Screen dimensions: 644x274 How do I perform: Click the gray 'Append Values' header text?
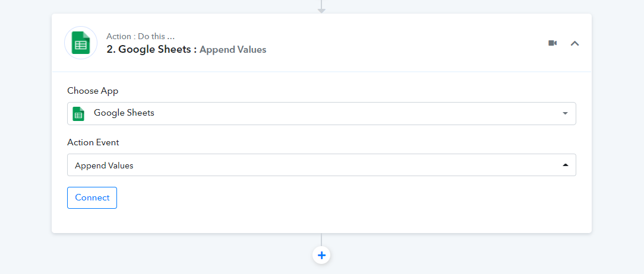tap(233, 50)
